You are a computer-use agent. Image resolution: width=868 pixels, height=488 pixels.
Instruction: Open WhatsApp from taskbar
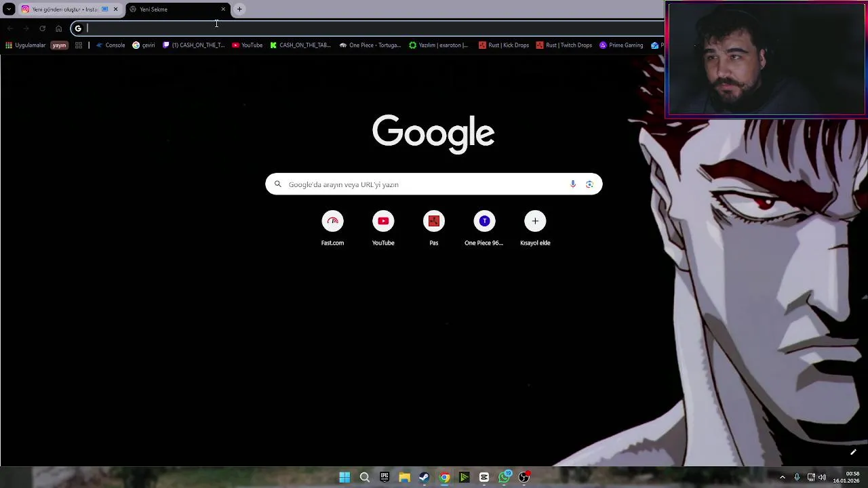tap(504, 477)
